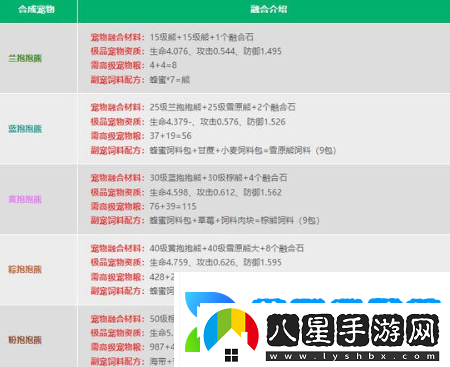Click '需高级宠物粮:' label in 棕抱抱熊 row

click(118, 277)
